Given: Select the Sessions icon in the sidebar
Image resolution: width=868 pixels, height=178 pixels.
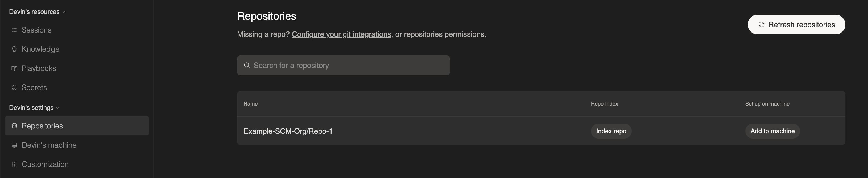Looking at the screenshot, I should point(14,30).
